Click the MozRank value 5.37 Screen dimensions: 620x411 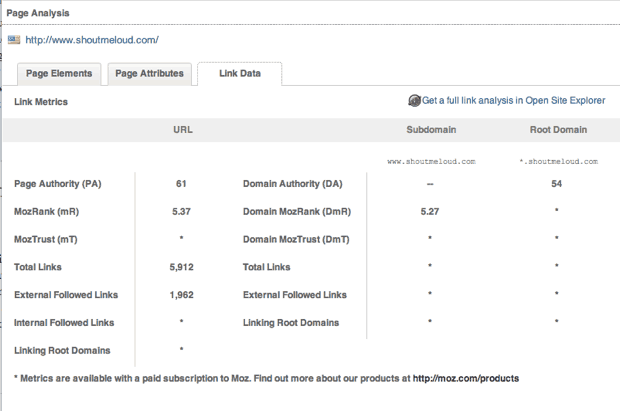pyautogui.click(x=181, y=212)
